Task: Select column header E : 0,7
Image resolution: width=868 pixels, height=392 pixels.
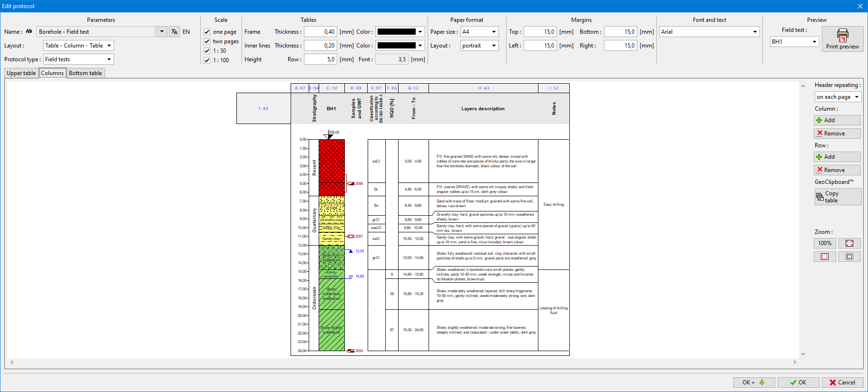Action: point(376,88)
